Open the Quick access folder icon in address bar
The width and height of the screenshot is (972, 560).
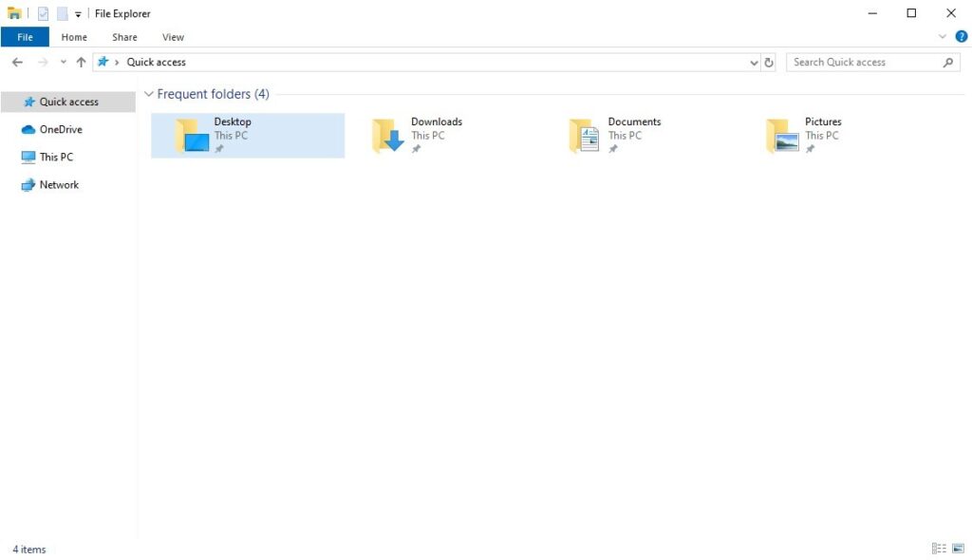tap(103, 62)
